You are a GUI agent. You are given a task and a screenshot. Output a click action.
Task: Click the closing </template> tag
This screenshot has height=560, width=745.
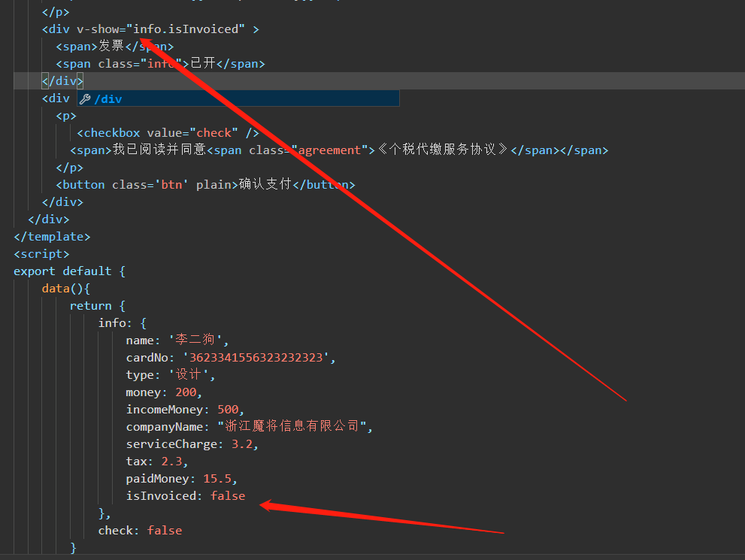[x=51, y=236]
